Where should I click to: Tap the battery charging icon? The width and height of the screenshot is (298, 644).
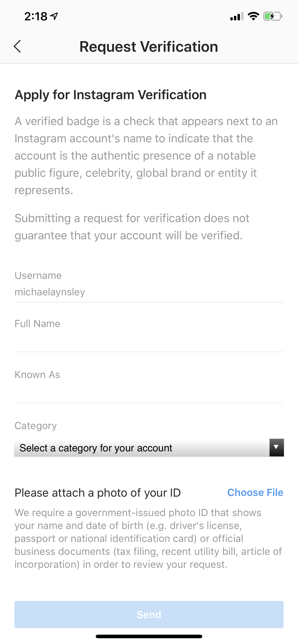point(273,16)
